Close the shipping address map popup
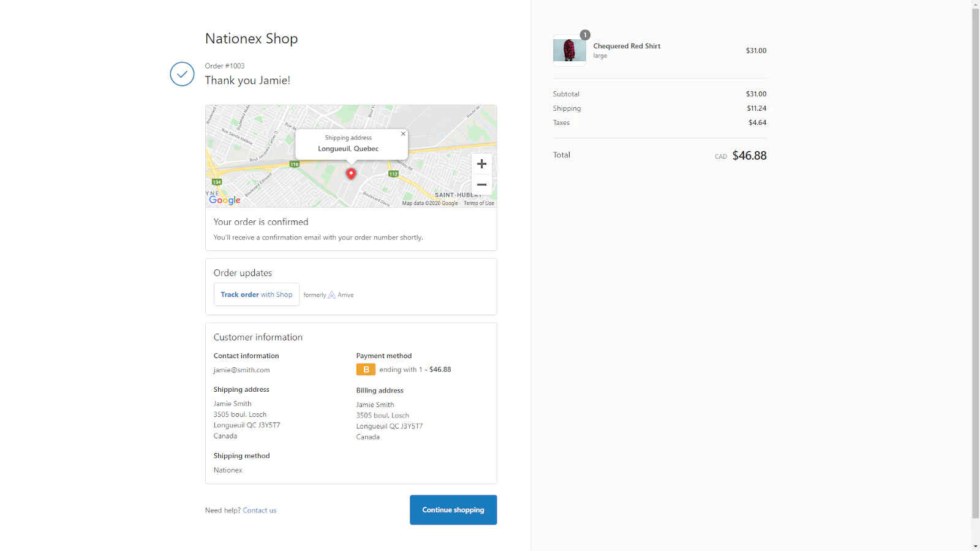Screen dimensions: 980x551 click(x=403, y=133)
